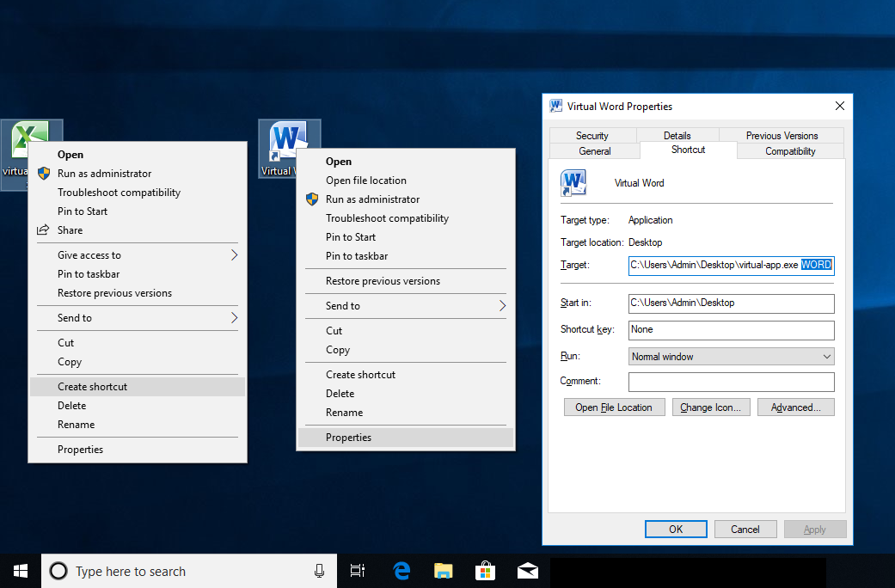The height and width of the screenshot is (588, 895).
Task: Open the Mail app from the taskbar
Action: (x=527, y=571)
